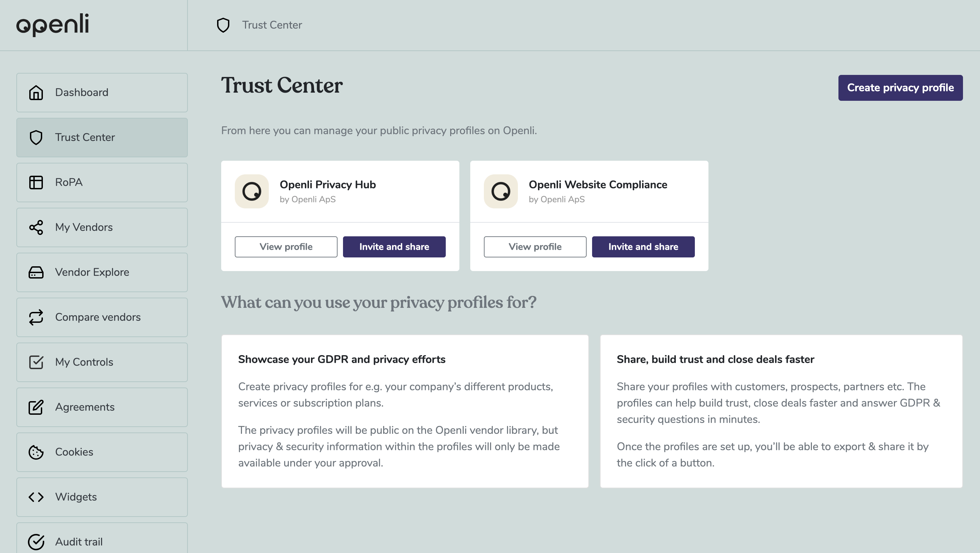The image size is (980, 553).
Task: Click the Openli Privacy Hub logo thumbnail
Action: [x=252, y=191]
